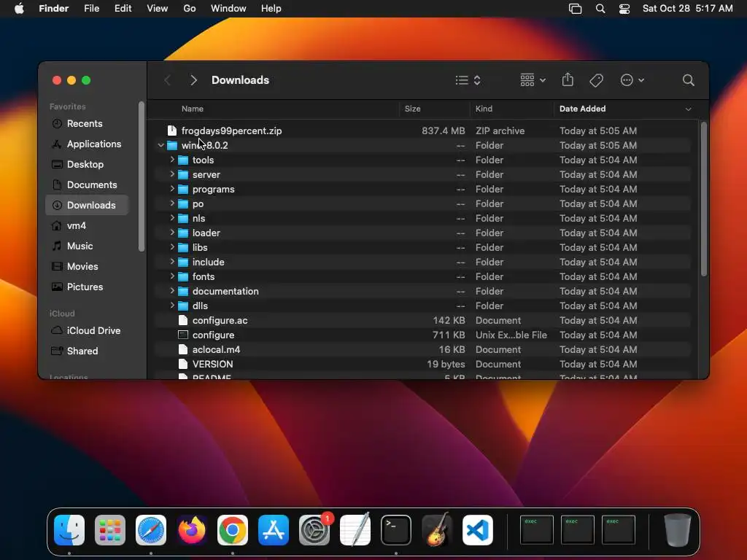
Task: Open Desktop in the sidebar
Action: [87, 164]
